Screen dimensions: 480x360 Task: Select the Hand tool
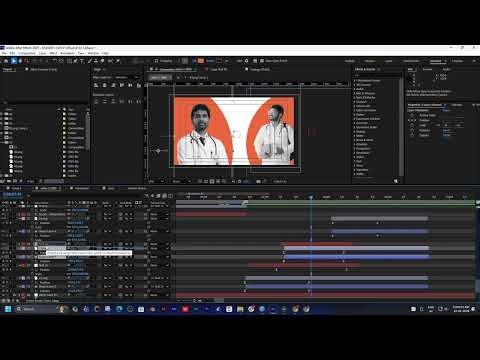(x=20, y=61)
